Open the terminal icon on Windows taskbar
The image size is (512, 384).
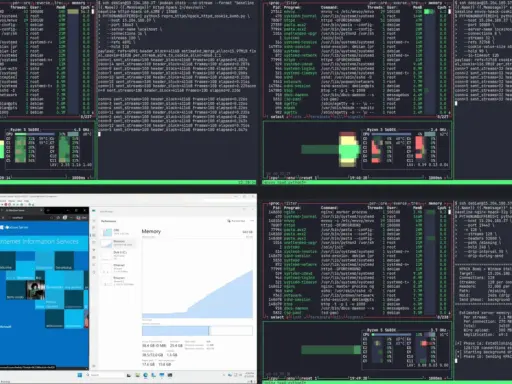170,375
